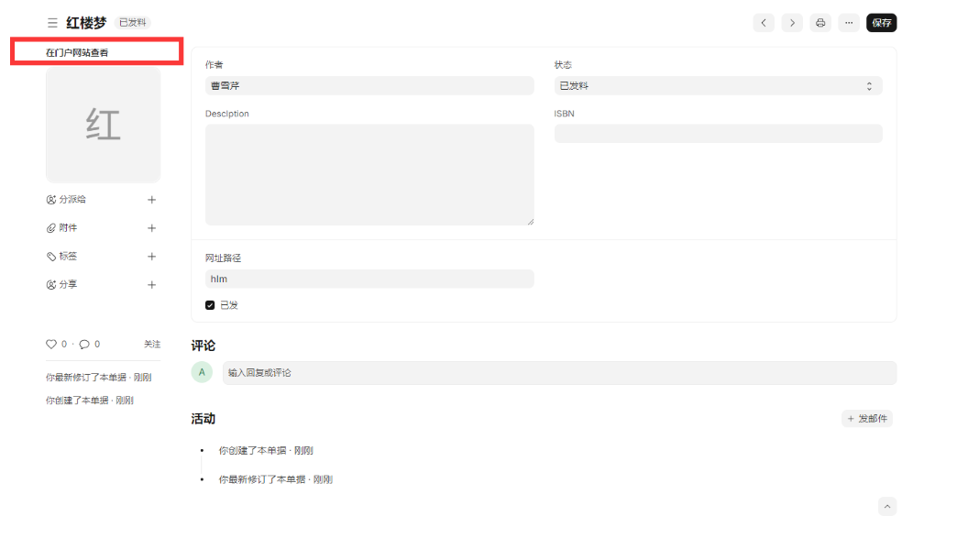The image size is (979, 560).
Task: Click the 发邮件 button
Action: pyautogui.click(x=867, y=418)
